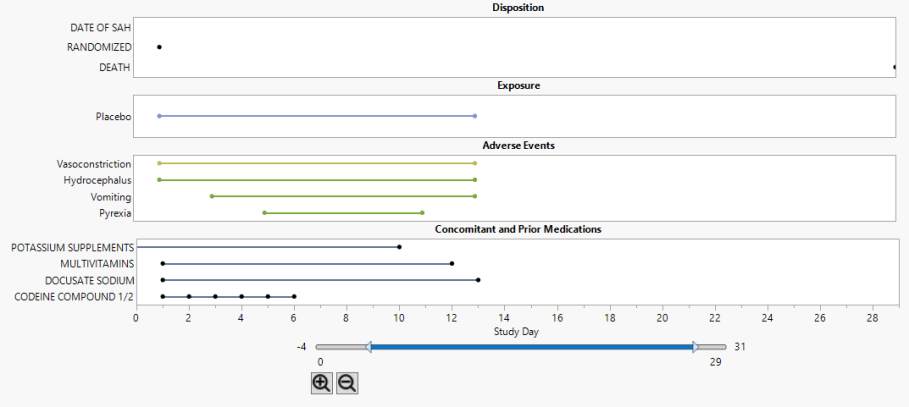Click the Vasoconstriction row label

pyautogui.click(x=94, y=164)
